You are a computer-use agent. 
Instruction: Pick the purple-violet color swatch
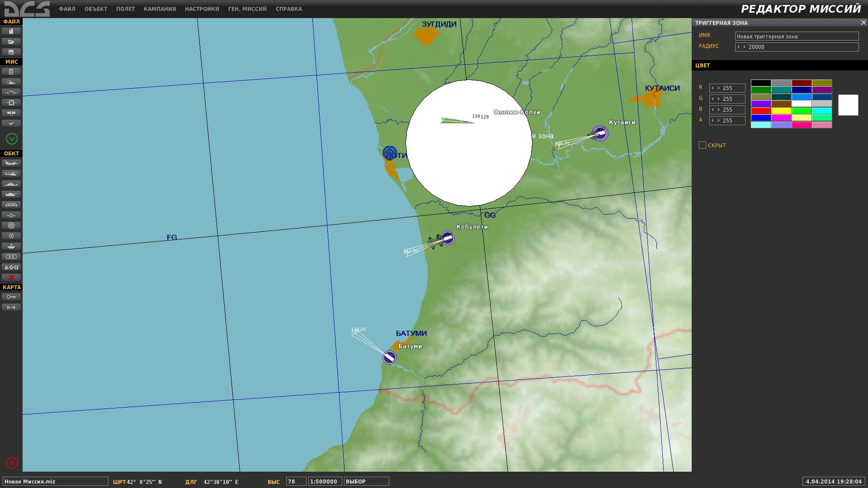pyautogui.click(x=761, y=104)
